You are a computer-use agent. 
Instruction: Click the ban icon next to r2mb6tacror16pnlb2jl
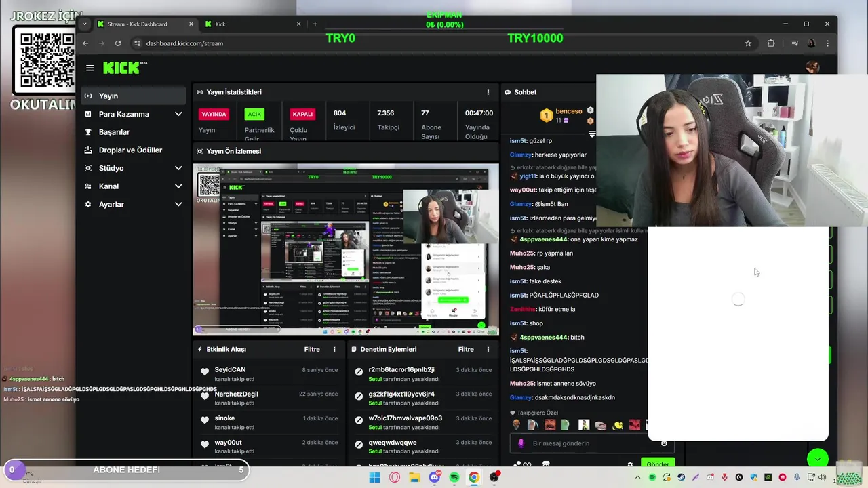click(359, 371)
